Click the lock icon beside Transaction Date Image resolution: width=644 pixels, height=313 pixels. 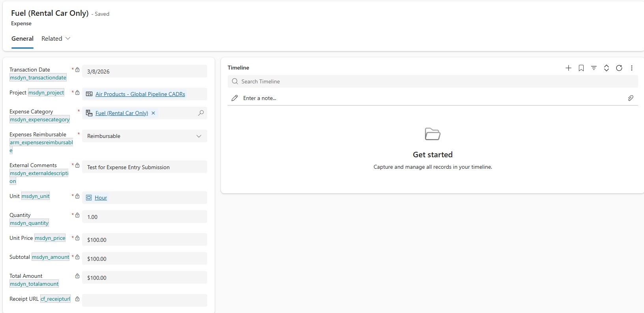coord(77,70)
